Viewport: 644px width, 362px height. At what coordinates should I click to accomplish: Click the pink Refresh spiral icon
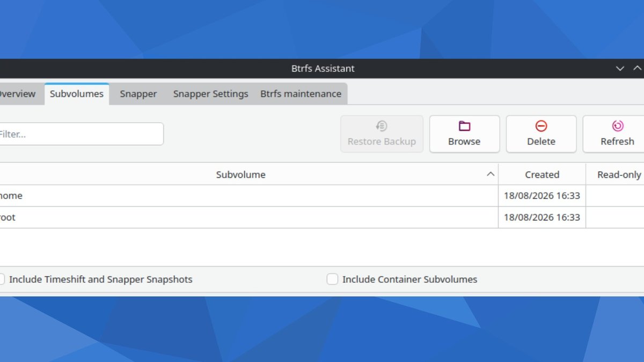pos(618,126)
